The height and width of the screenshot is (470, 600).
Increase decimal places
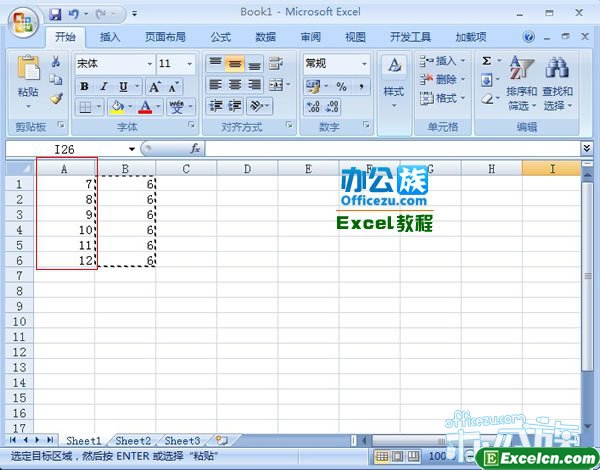(313, 106)
